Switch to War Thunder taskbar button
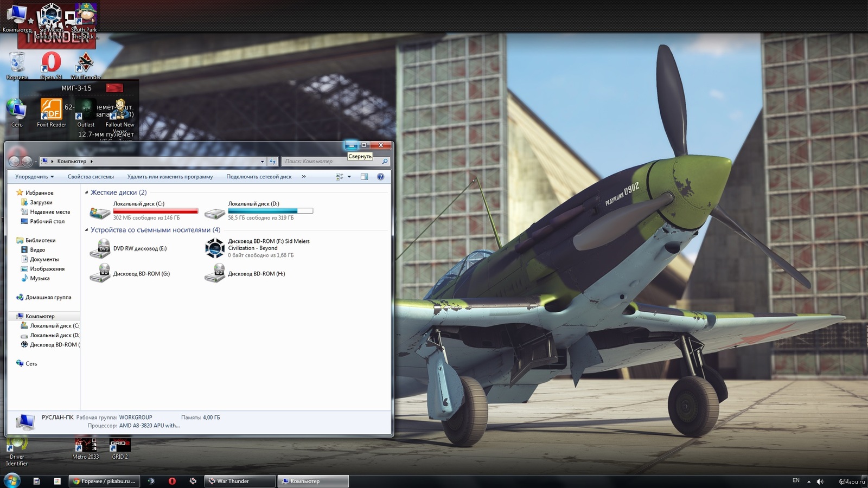The width and height of the screenshot is (868, 488). (x=240, y=481)
